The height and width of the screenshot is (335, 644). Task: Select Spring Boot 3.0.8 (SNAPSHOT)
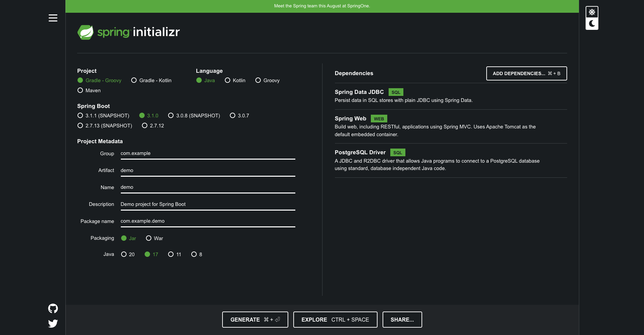194,116
